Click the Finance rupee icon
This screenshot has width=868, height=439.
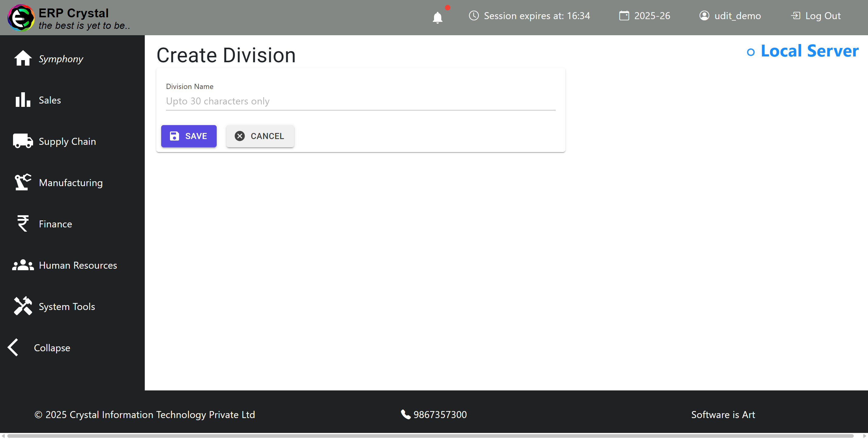22,223
